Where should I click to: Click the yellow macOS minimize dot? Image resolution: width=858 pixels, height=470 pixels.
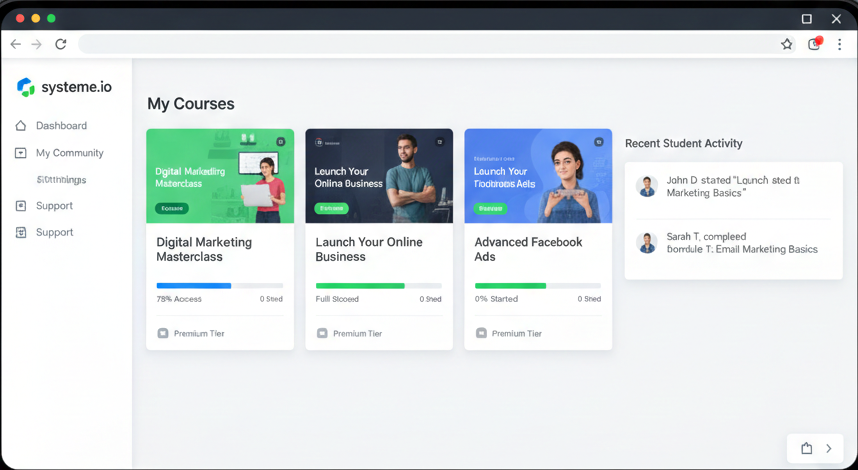pos(36,19)
